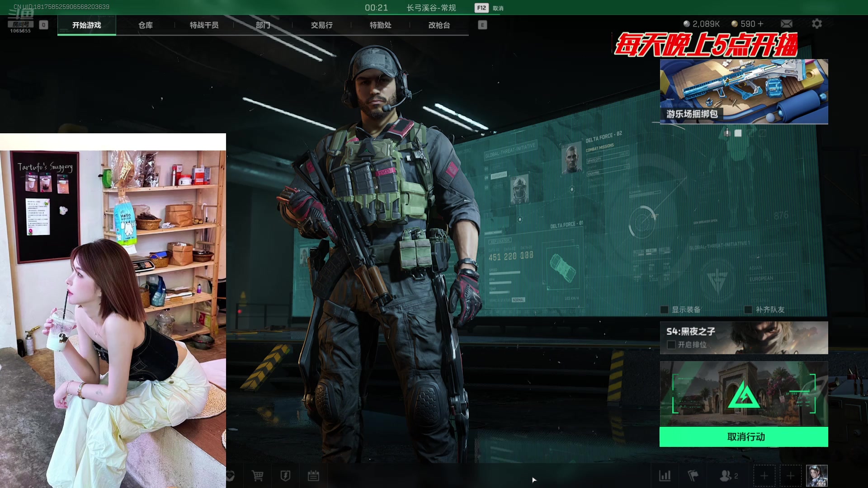Open the mail envelope icon
This screenshot has width=868, height=488.
(x=787, y=23)
